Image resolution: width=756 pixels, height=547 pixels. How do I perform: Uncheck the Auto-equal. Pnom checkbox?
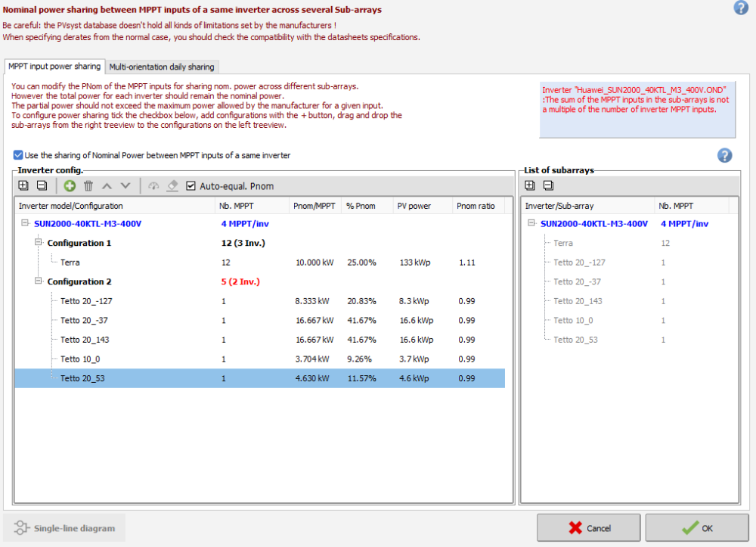point(191,186)
